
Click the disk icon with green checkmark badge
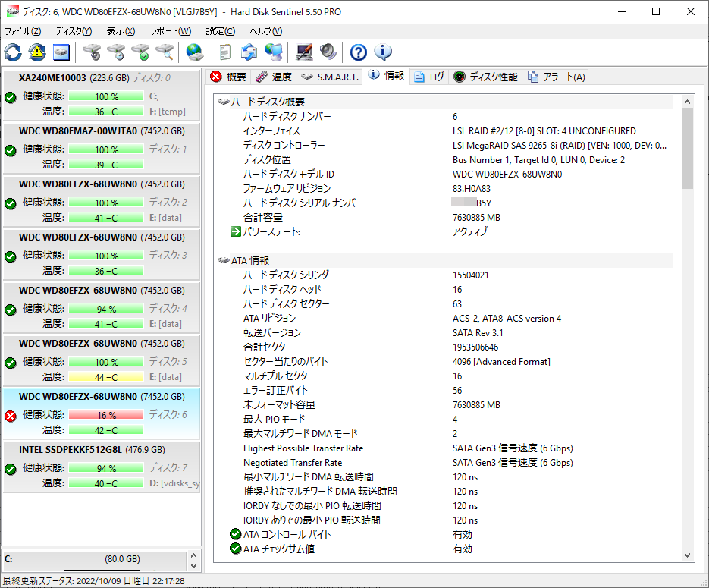pyautogui.click(x=140, y=52)
